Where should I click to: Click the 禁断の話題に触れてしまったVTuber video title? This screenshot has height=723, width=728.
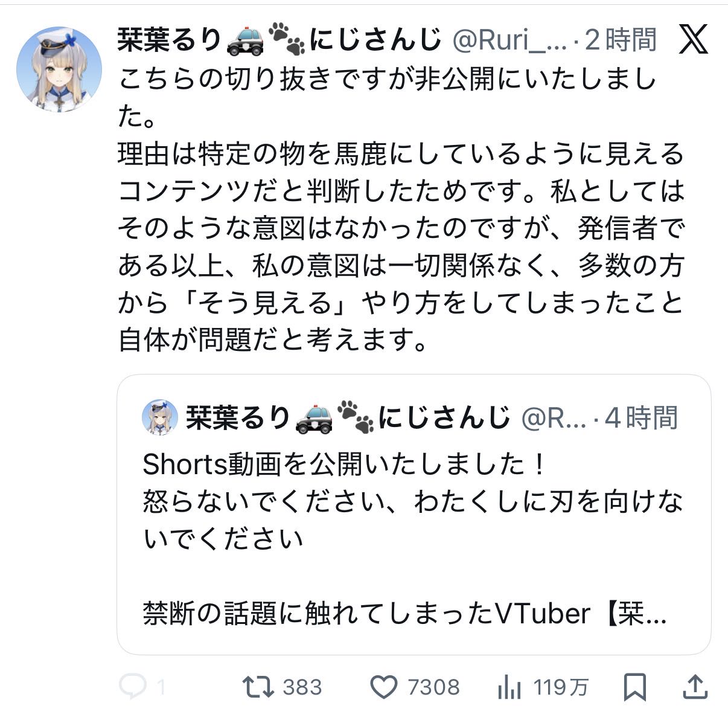[404, 614]
